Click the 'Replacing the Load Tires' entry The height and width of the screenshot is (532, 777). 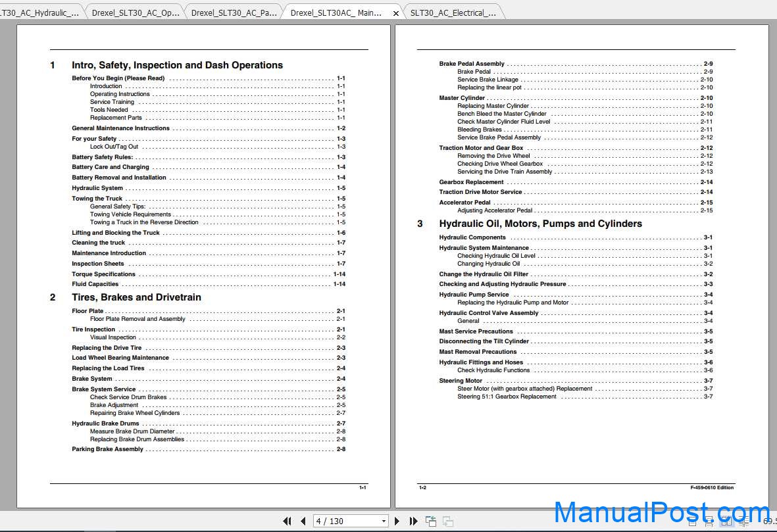pyautogui.click(x=209, y=368)
